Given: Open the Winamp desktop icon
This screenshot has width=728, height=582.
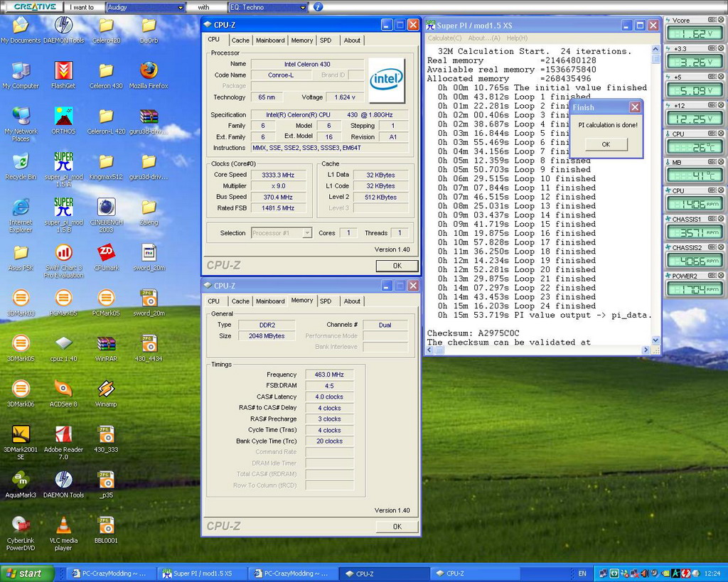Looking at the screenshot, I should (x=106, y=393).
